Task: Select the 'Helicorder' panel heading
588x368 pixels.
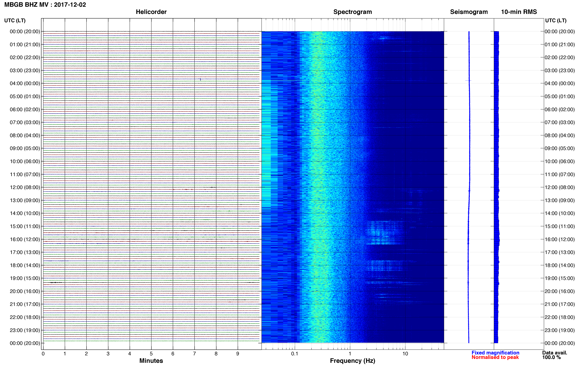Action: click(151, 12)
